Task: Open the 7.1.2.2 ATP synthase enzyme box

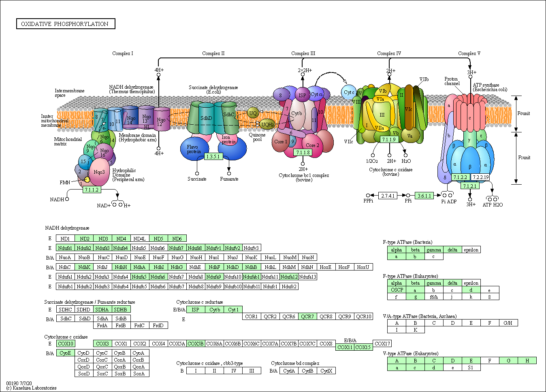Action: pos(460,177)
